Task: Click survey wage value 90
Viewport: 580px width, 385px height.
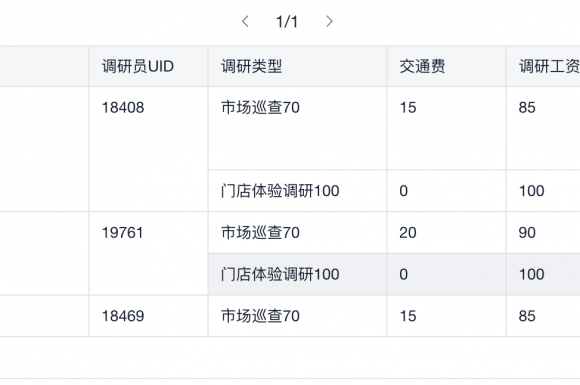Action: [x=527, y=233]
